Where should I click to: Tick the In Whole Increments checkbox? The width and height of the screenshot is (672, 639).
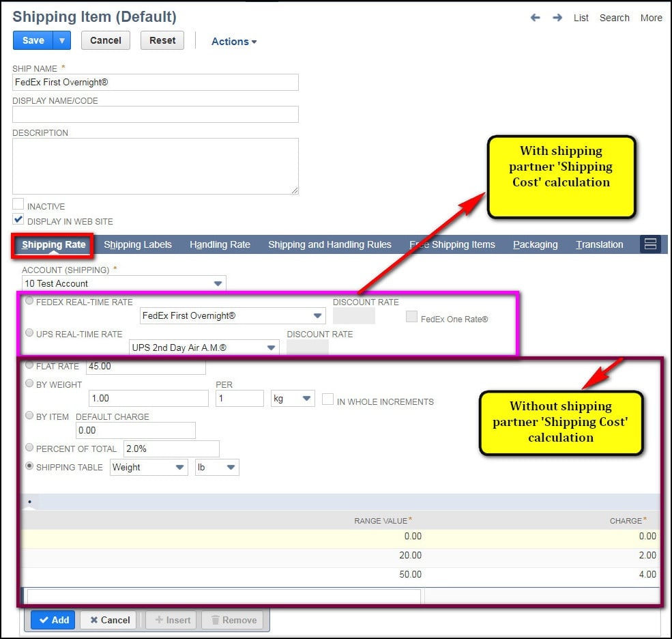point(327,399)
